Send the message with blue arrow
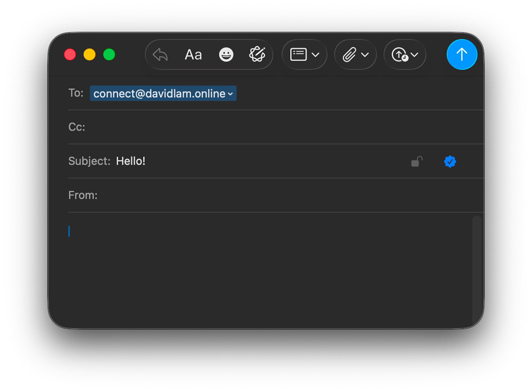The height and width of the screenshot is (392, 532). click(x=462, y=54)
